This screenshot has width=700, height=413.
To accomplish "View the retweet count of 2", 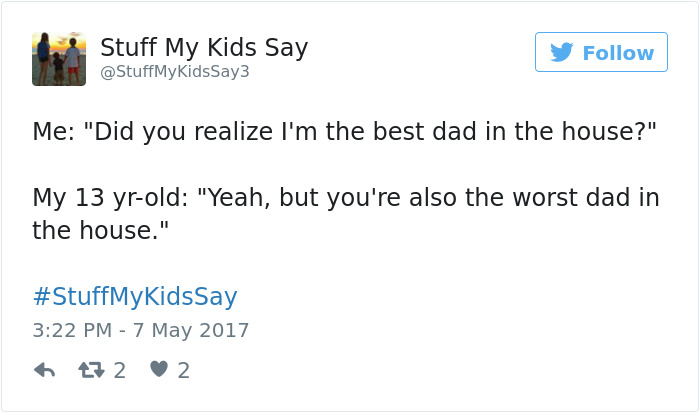I will 120,370.
